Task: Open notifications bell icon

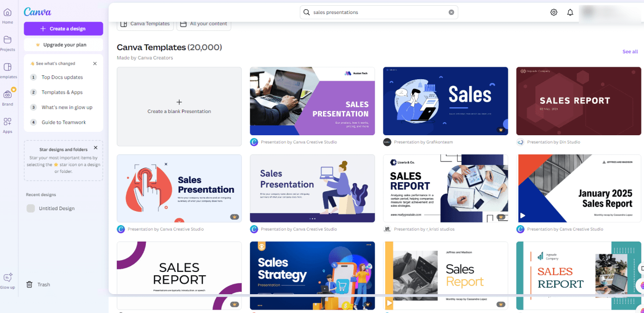Action: [570, 12]
